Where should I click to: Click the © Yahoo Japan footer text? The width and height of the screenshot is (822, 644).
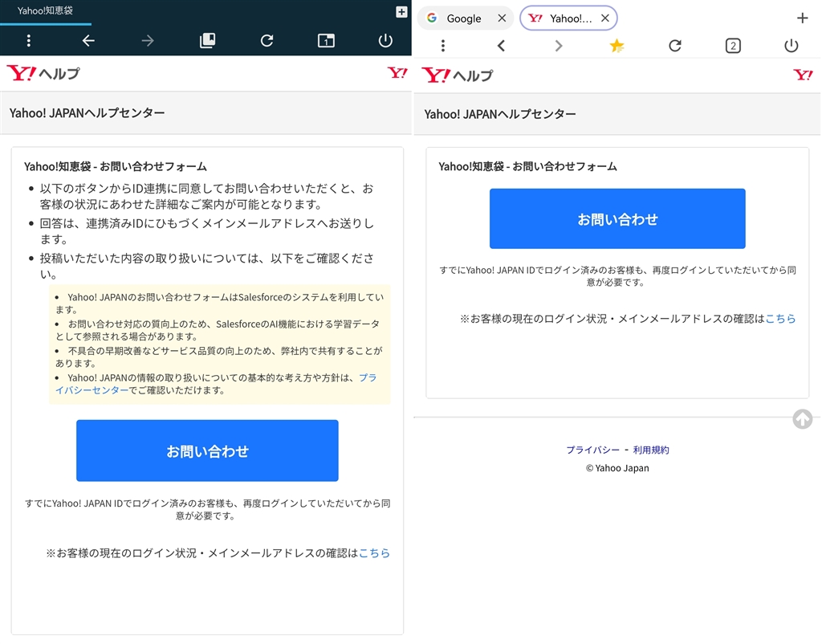[x=617, y=468]
